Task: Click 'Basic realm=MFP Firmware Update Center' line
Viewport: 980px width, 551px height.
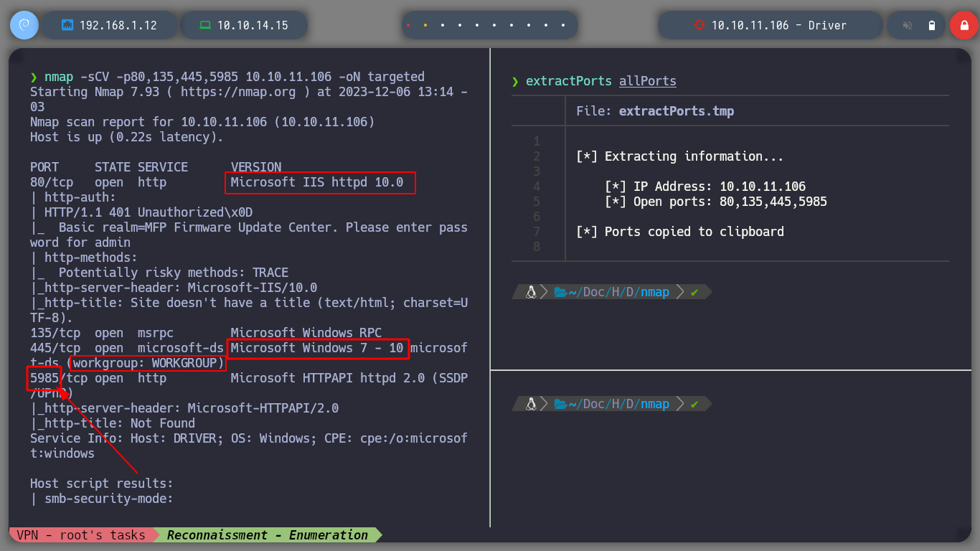Action: [x=249, y=235]
